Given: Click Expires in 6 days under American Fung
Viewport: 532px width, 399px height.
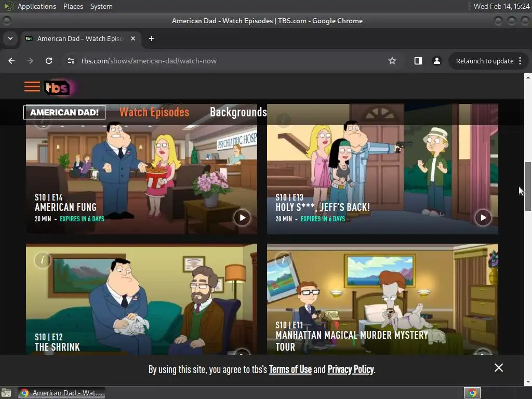Looking at the screenshot, I should pyautogui.click(x=82, y=219).
